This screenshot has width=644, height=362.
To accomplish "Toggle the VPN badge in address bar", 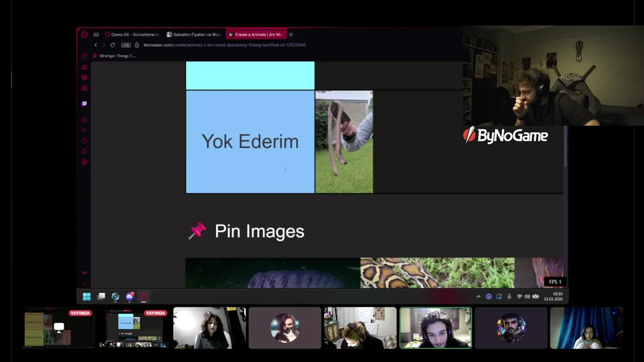I will [126, 45].
